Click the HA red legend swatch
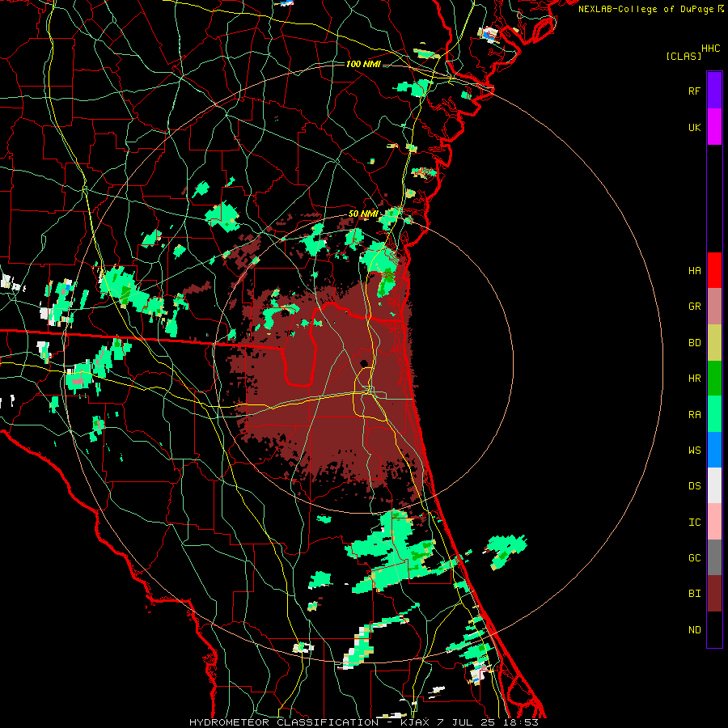 (x=714, y=270)
